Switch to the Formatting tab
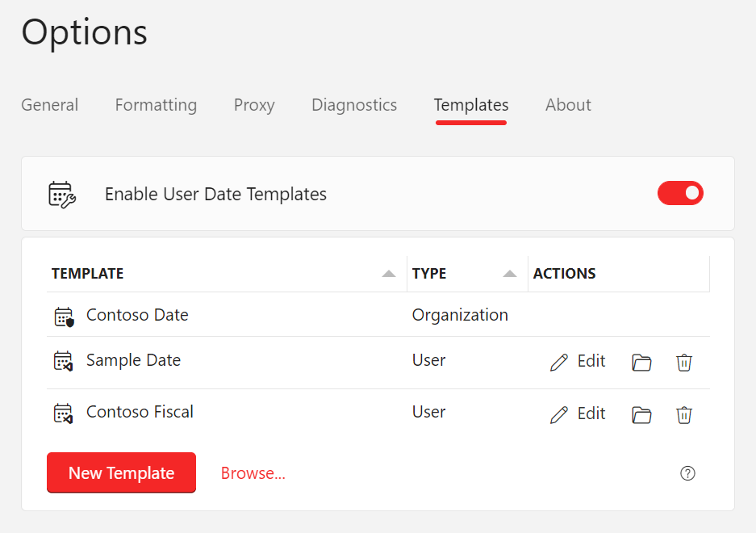 click(156, 105)
